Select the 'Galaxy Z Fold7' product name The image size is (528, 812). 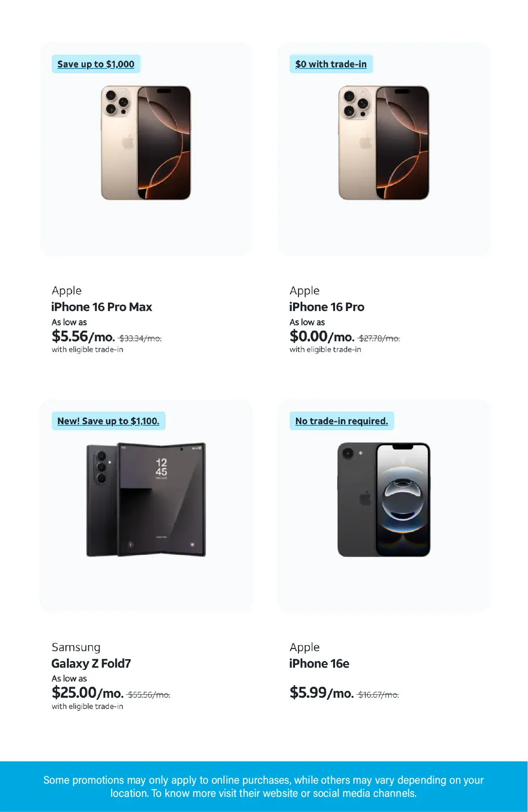point(91,664)
